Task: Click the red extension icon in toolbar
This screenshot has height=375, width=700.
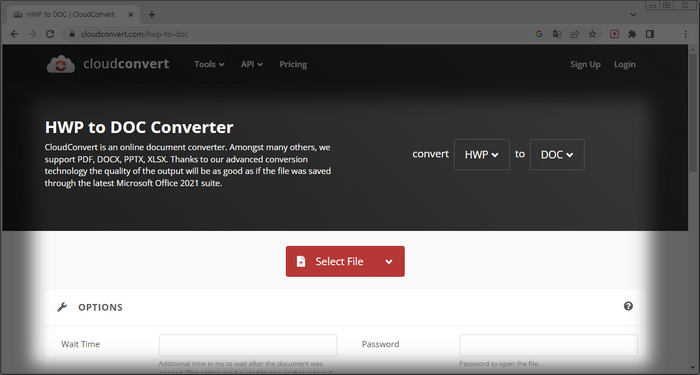Action: point(615,34)
